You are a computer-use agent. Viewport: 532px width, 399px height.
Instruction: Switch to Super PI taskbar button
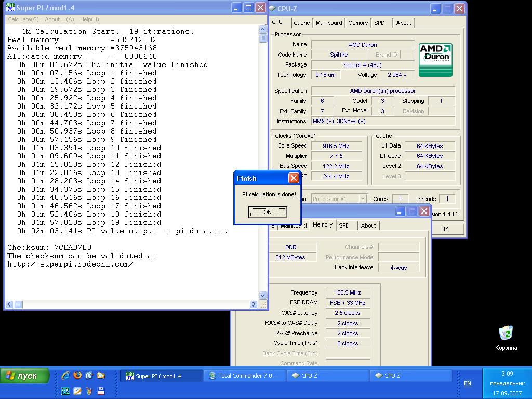click(162, 376)
